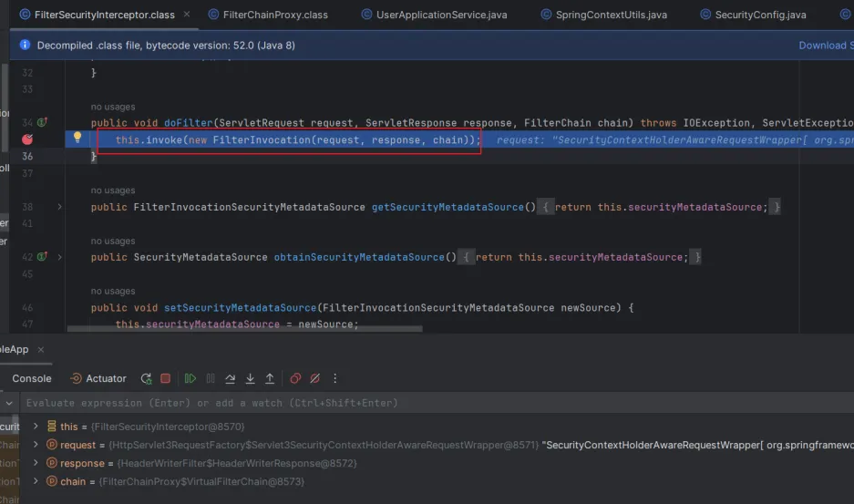Screen dimensions: 854x504
Task: Click the Download Sources link
Action: [825, 46]
